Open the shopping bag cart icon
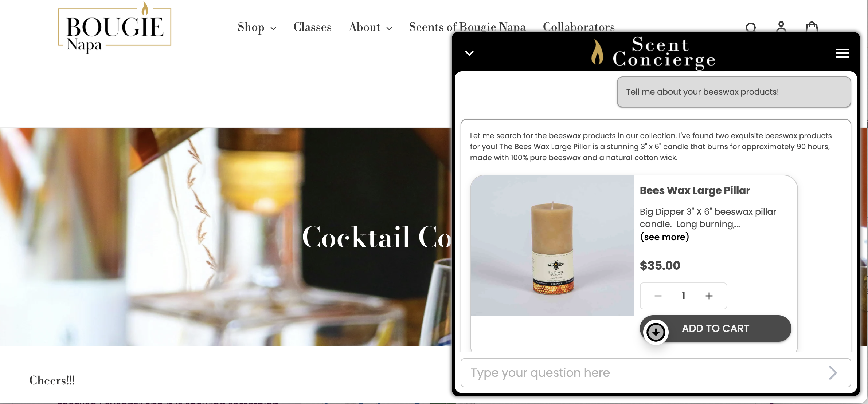Viewport: 868px width, 404px height. 812,27
